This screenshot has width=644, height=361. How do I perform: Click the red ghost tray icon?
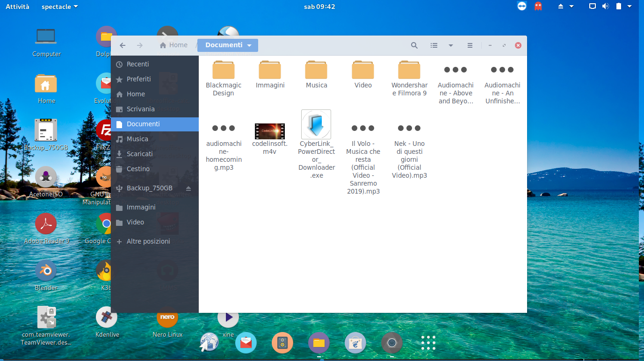click(538, 6)
